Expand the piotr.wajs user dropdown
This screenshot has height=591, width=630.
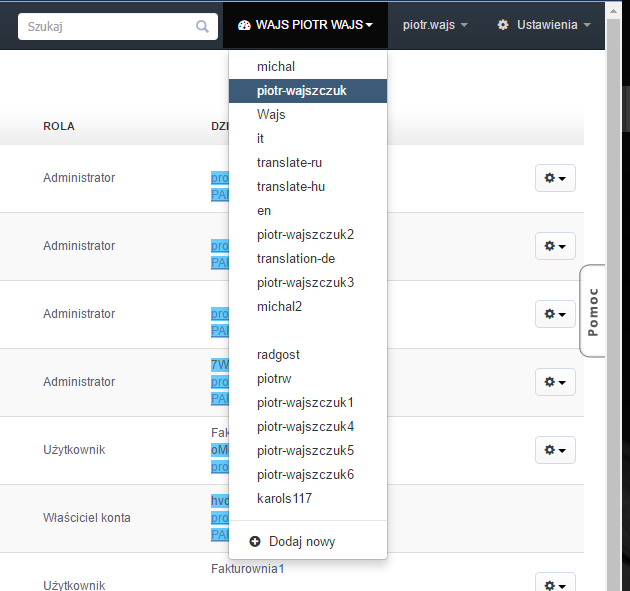[x=435, y=25]
